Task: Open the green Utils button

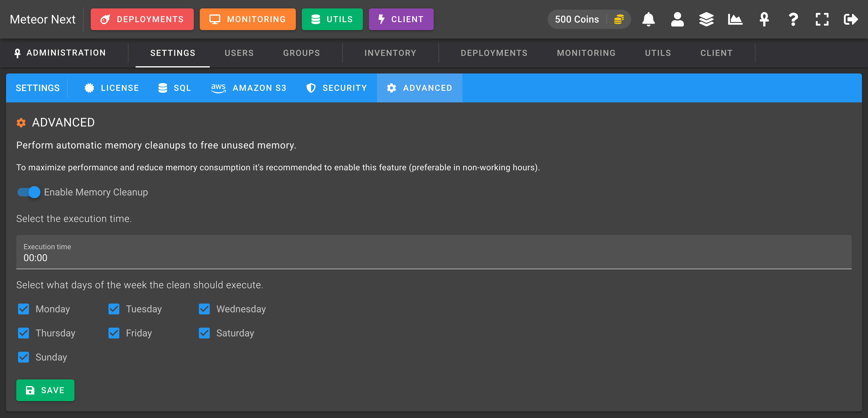Action: pos(332,19)
